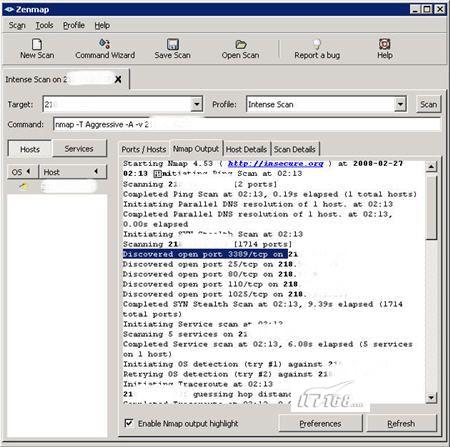Expand the Profile dropdown arrow
This screenshot has width=450, height=447.
coord(400,105)
